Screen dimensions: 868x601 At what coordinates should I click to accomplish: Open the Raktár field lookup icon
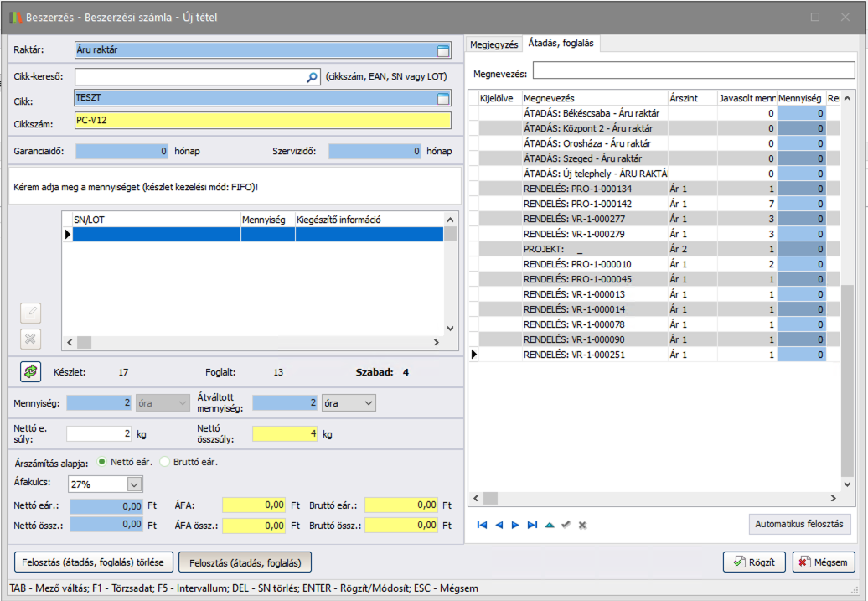(x=443, y=50)
